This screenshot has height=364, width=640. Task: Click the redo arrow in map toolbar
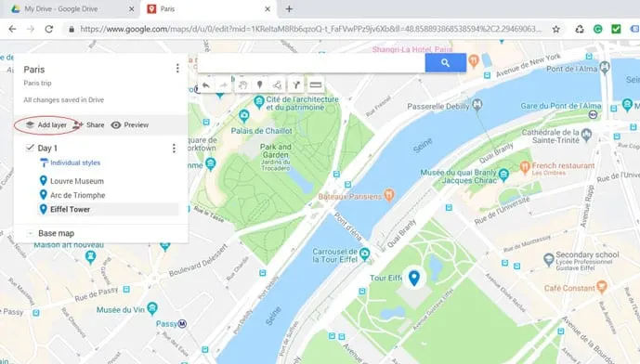[224, 85]
